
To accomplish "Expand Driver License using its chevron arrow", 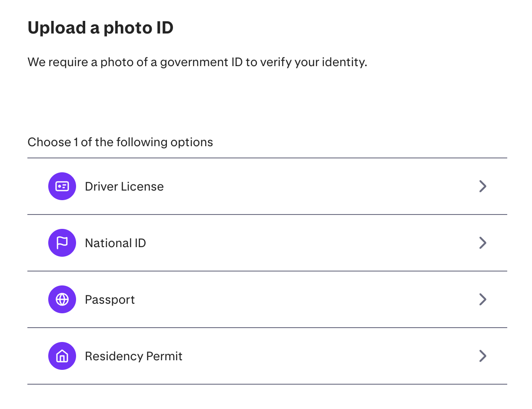I will (482, 186).
